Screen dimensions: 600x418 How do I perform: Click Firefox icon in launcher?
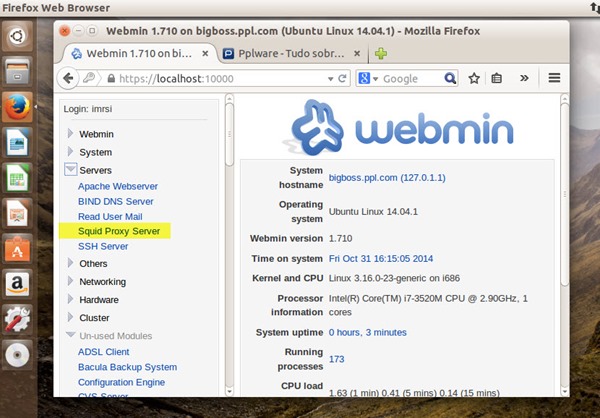pyautogui.click(x=17, y=107)
